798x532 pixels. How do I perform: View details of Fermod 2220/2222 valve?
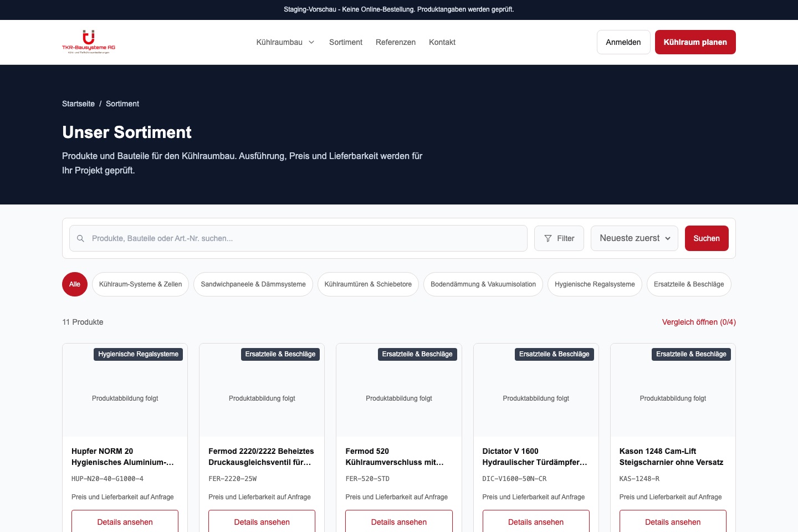pos(262,521)
